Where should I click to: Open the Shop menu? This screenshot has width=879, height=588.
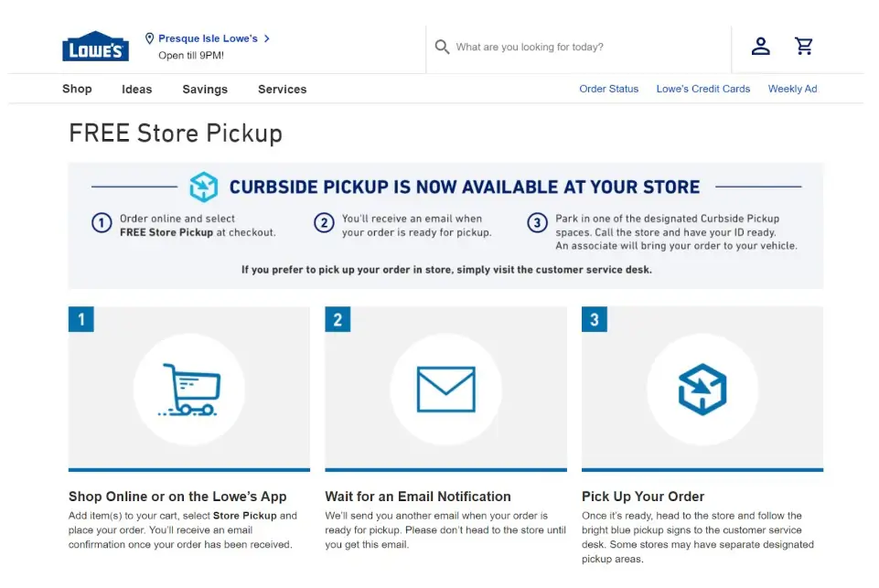coord(77,89)
